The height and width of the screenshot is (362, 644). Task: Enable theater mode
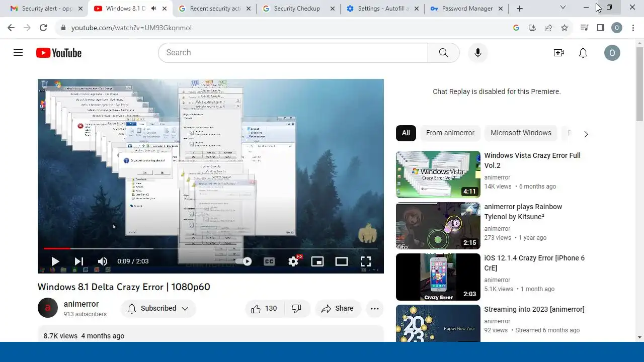point(342,261)
